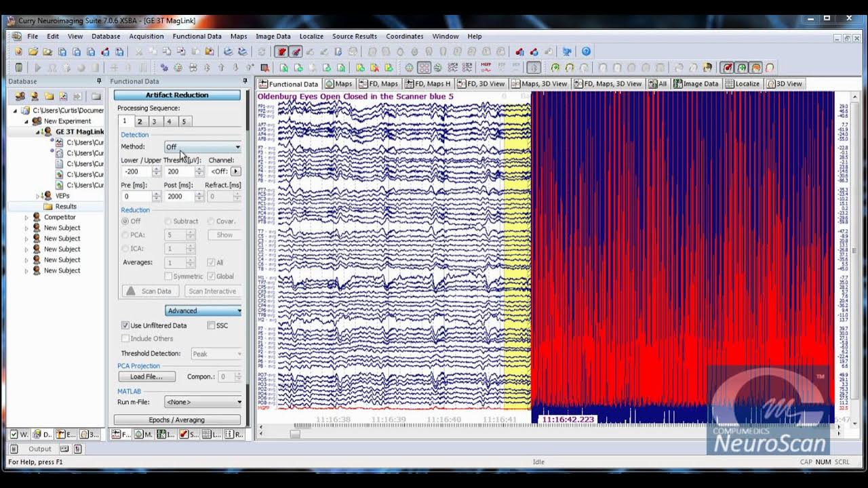
Task: Click the Scan Data button
Action: click(x=151, y=291)
